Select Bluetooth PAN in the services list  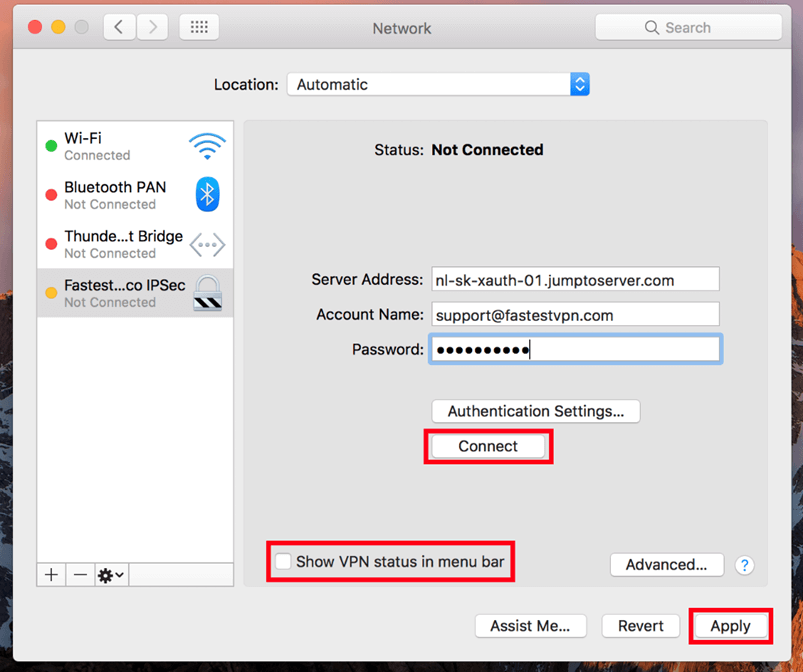[135, 195]
